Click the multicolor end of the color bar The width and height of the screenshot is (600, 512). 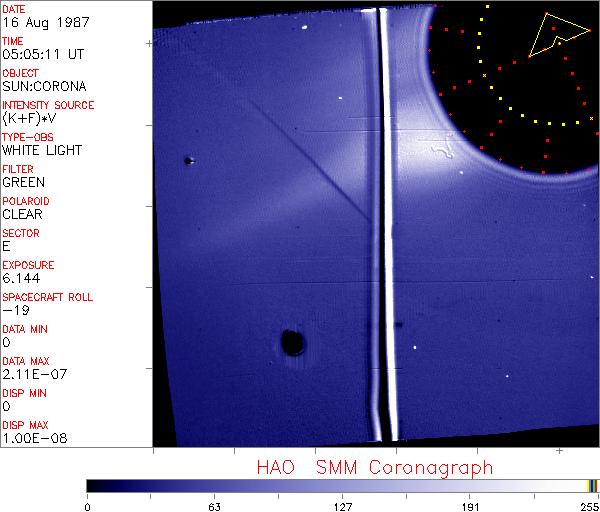click(x=592, y=486)
